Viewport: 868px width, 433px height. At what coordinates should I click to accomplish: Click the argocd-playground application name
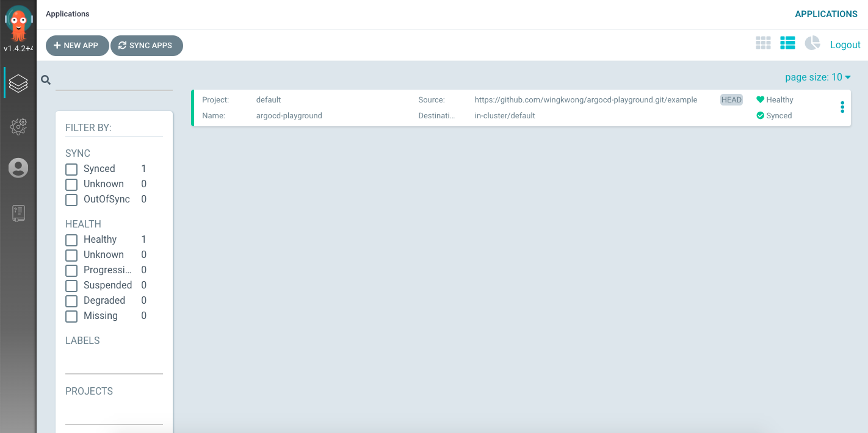pos(289,115)
